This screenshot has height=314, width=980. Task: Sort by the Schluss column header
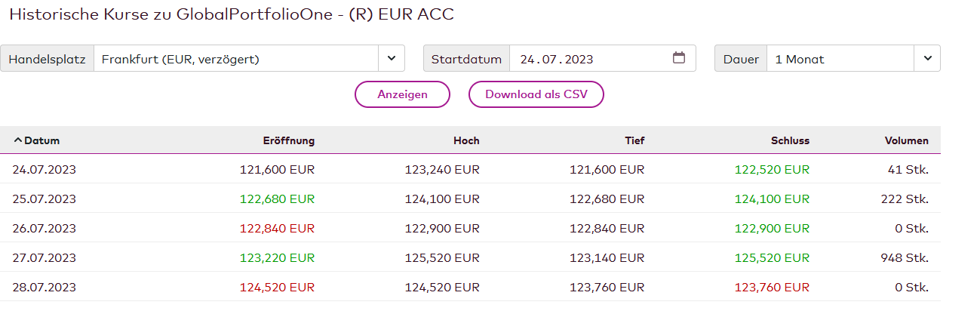pyautogui.click(x=790, y=140)
